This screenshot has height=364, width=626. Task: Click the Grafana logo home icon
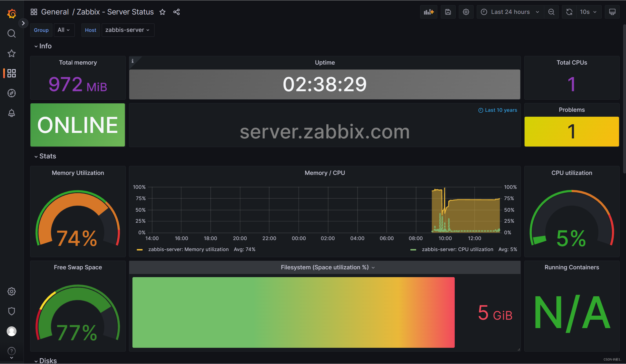coord(12,14)
